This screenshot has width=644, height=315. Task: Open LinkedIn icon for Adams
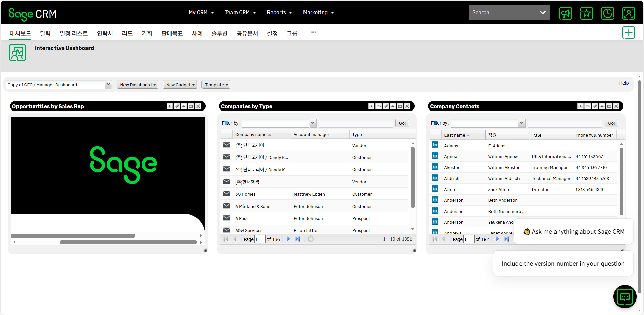[x=435, y=145]
